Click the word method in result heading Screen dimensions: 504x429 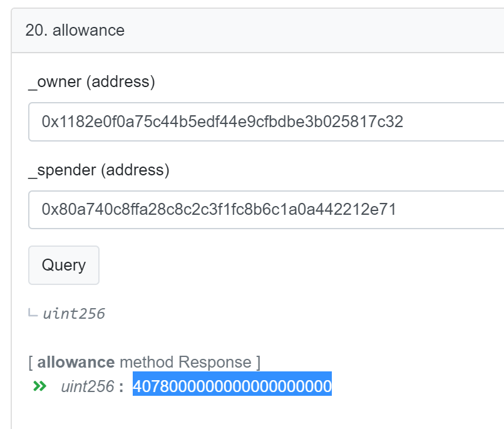(x=147, y=362)
